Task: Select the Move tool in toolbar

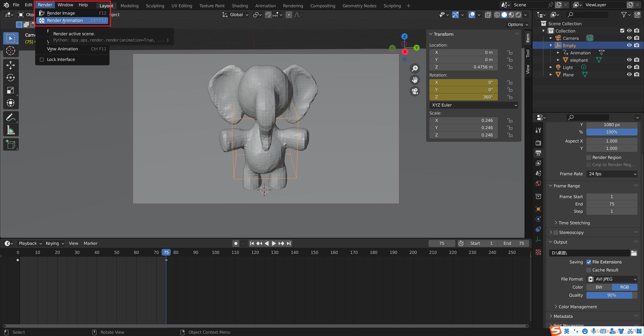Action: pos(10,65)
